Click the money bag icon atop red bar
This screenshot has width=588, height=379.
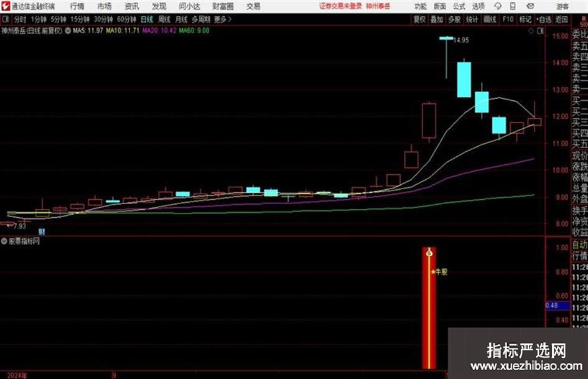[429, 253]
